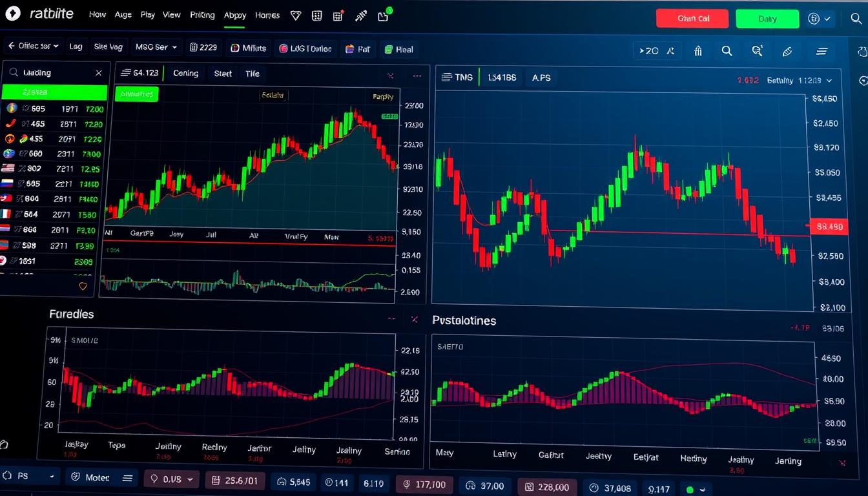
Task: Open the Abpoy menu item
Action: click(x=234, y=15)
